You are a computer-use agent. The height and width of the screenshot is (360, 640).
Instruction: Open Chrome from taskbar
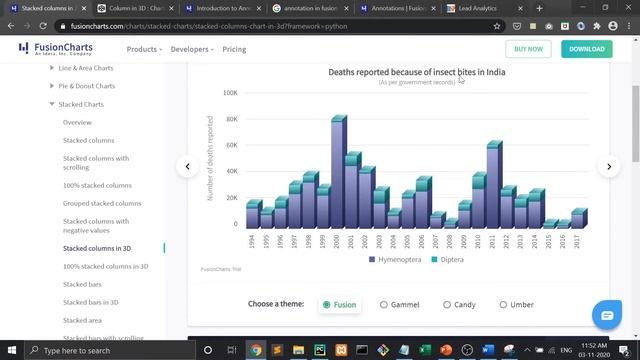(256, 350)
